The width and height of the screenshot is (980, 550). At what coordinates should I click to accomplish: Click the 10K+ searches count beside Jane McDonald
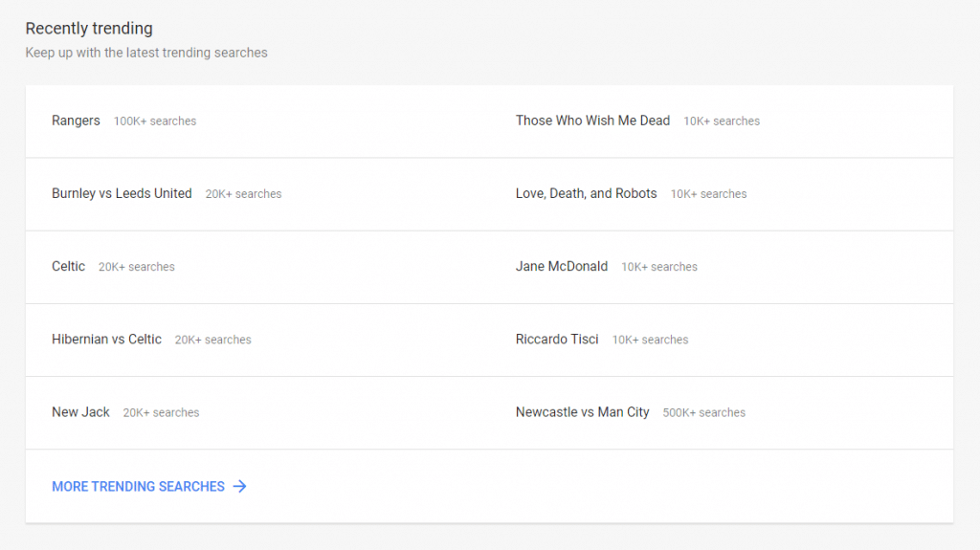[659, 267]
